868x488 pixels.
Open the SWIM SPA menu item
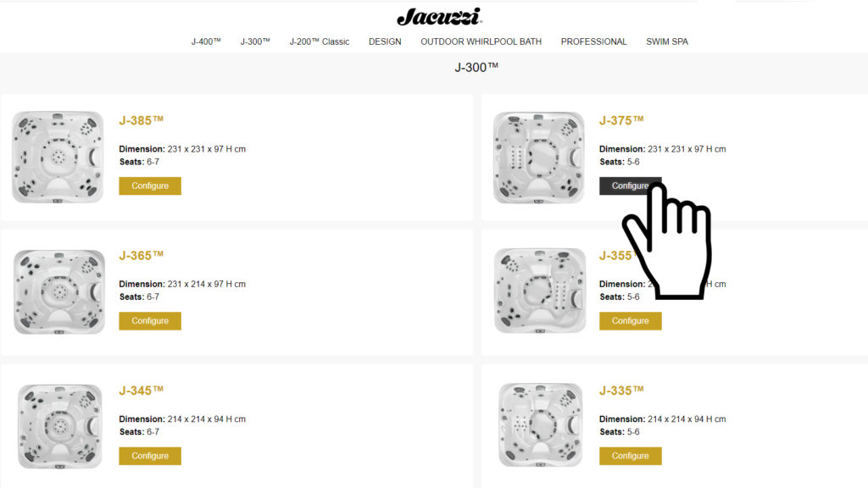667,42
